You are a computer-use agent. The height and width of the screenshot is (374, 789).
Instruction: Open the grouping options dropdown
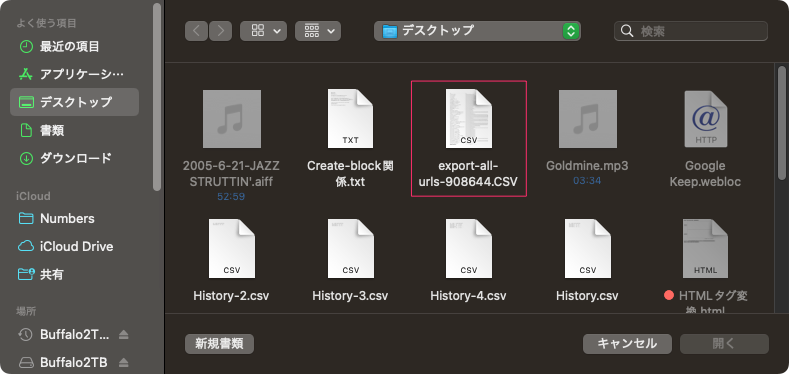tap(318, 31)
